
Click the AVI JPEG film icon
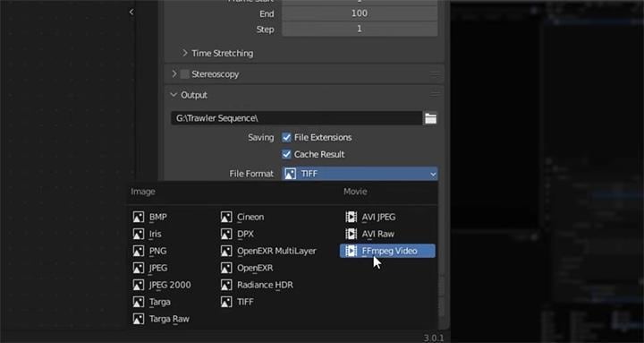[352, 217]
